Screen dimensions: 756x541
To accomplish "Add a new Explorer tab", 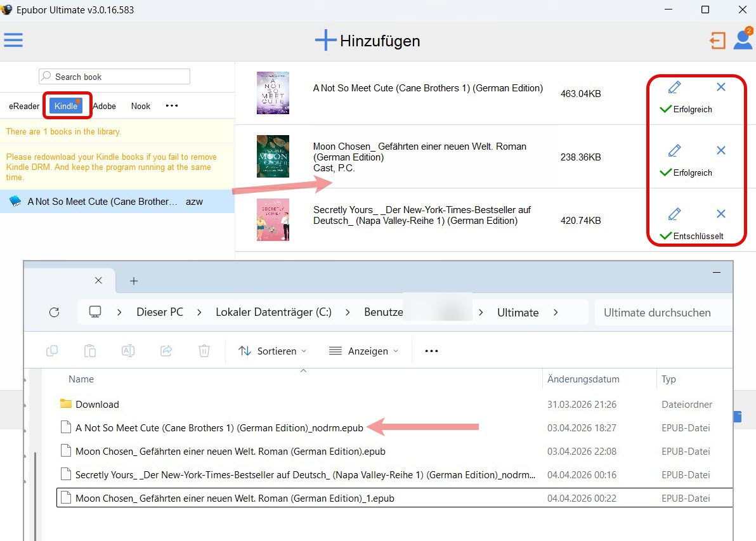I will coord(134,280).
